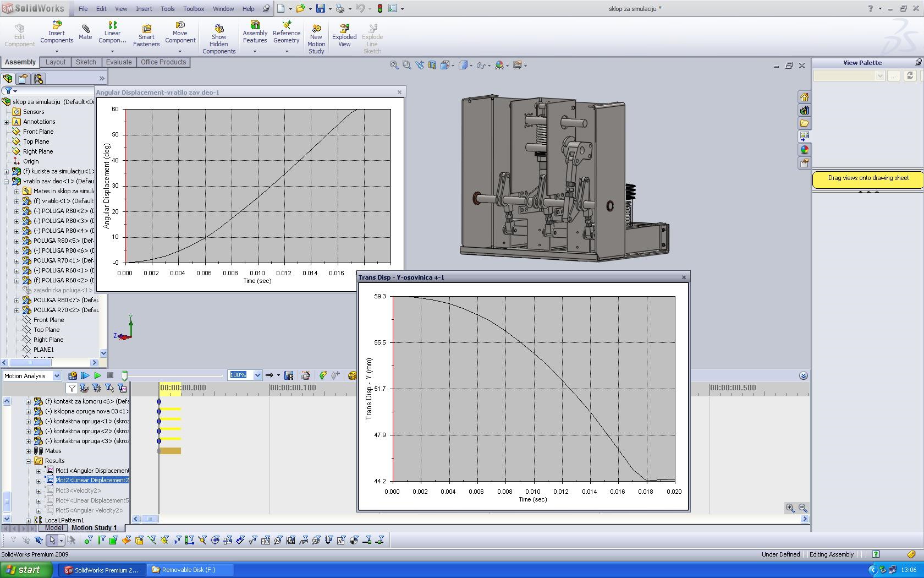Open the Toolbox menu
This screenshot has height=578, width=924.
[x=194, y=9]
